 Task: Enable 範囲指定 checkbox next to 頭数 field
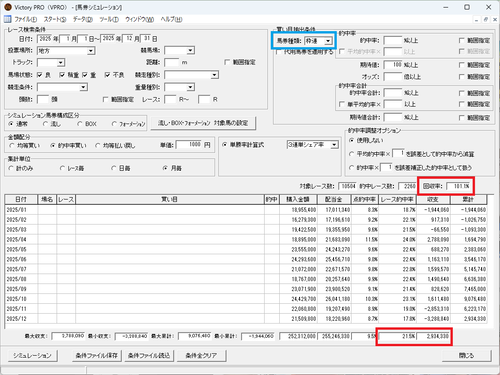[x=105, y=99]
